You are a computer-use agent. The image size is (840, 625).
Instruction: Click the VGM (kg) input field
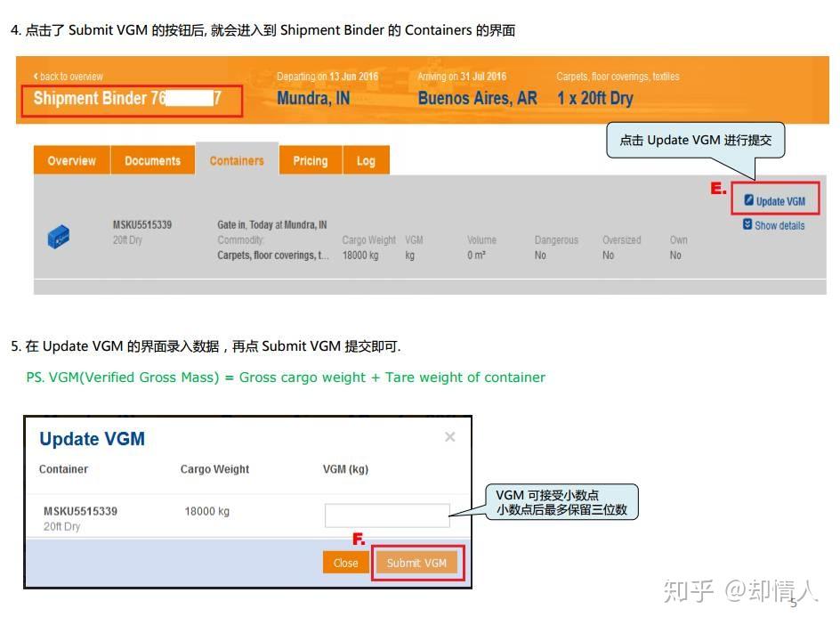(386, 515)
